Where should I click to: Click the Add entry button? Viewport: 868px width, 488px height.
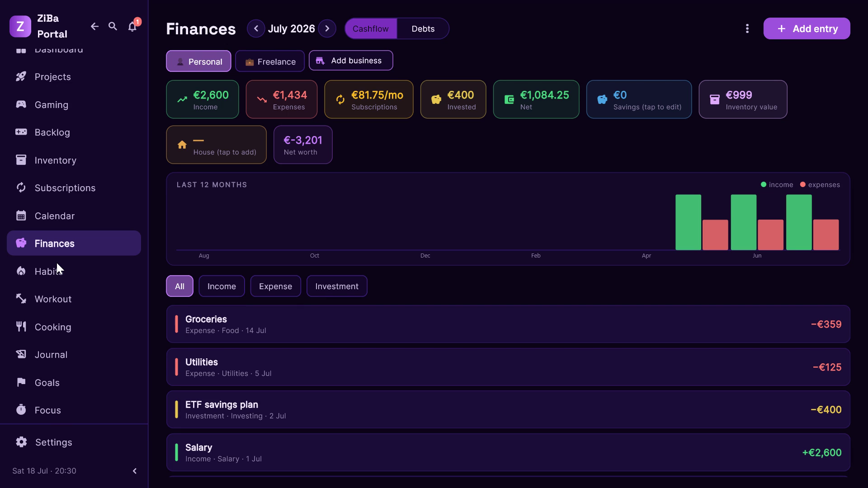807,28
